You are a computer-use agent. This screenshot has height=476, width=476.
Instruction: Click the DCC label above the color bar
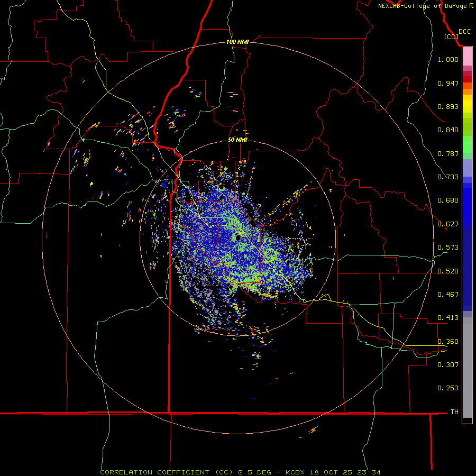pyautogui.click(x=464, y=32)
